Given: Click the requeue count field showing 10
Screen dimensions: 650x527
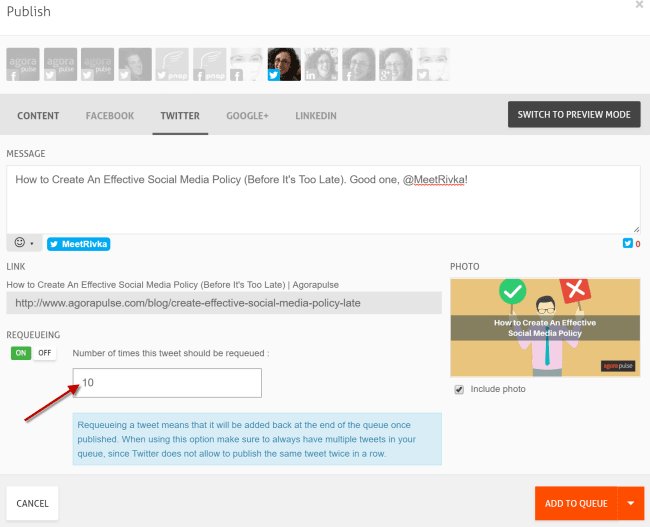Looking at the screenshot, I should click(167, 383).
